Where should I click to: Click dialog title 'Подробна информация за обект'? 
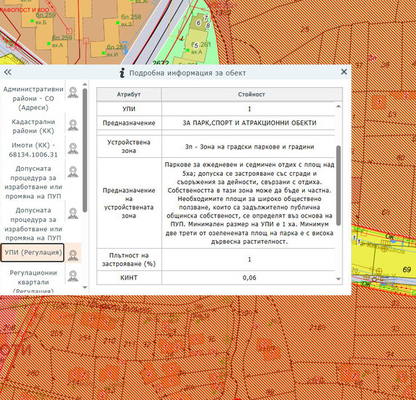pos(187,73)
